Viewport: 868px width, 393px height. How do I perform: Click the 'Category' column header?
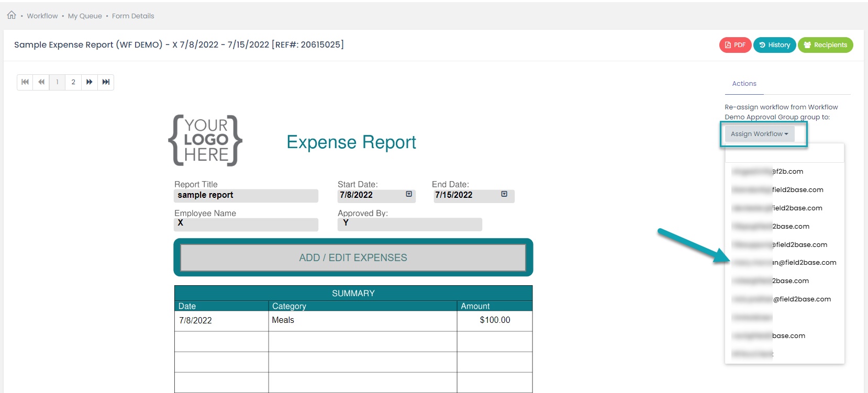363,306
